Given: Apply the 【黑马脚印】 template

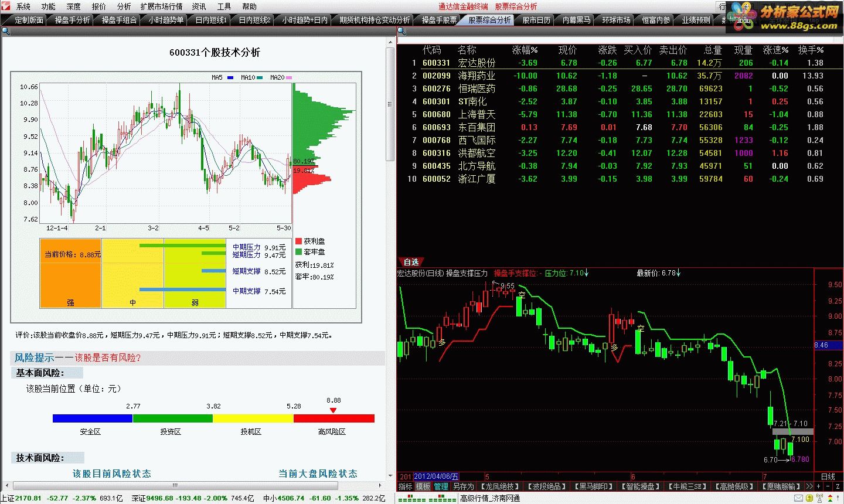Looking at the screenshot, I should point(594,486).
